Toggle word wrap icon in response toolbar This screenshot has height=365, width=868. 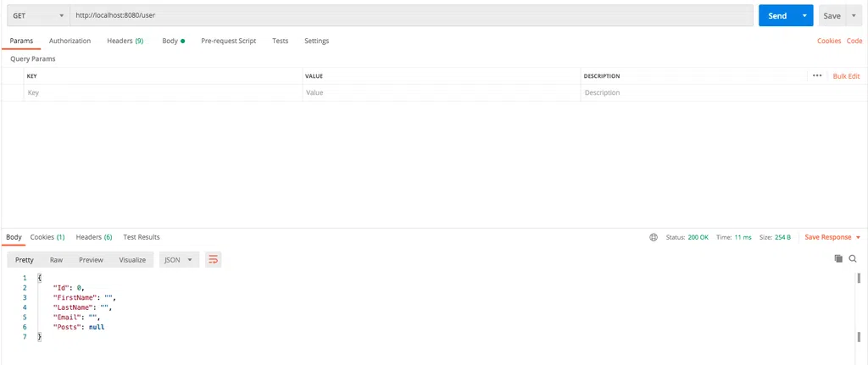[213, 259]
